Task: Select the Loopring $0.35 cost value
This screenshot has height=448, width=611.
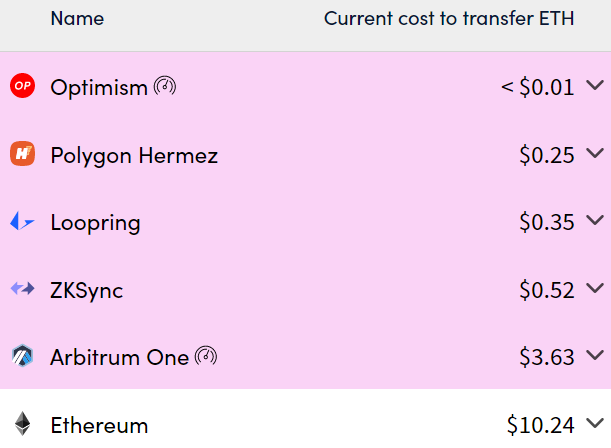Action: click(547, 223)
